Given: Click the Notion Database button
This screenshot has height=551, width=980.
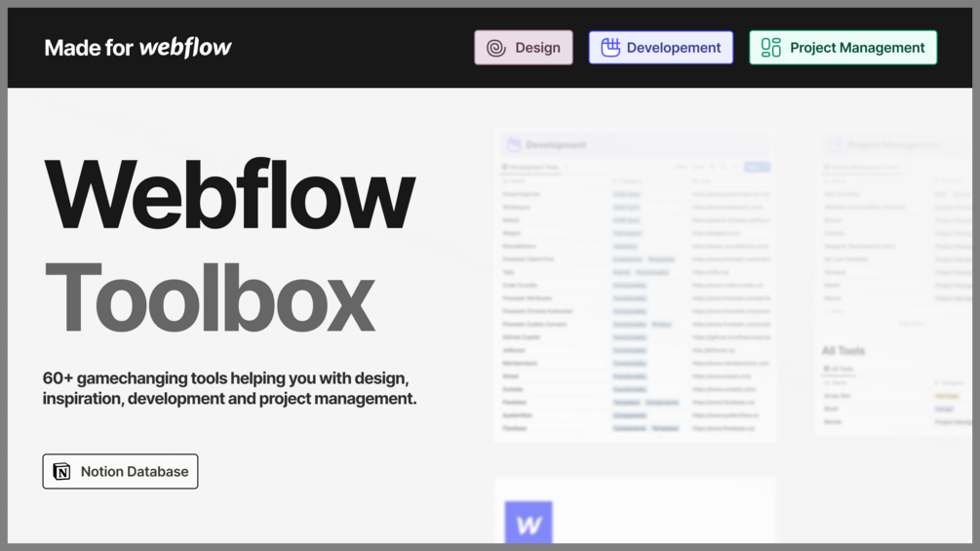Looking at the screenshot, I should click(120, 471).
